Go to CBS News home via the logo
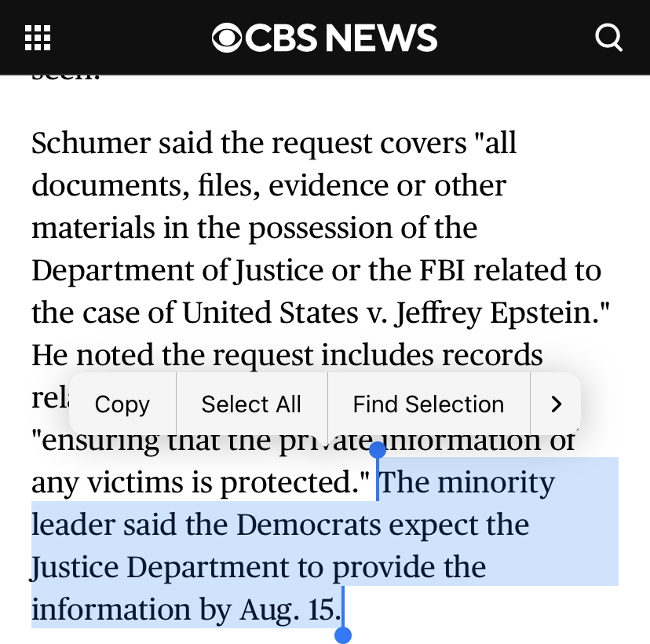Viewport: 650px width, 644px height. click(324, 38)
